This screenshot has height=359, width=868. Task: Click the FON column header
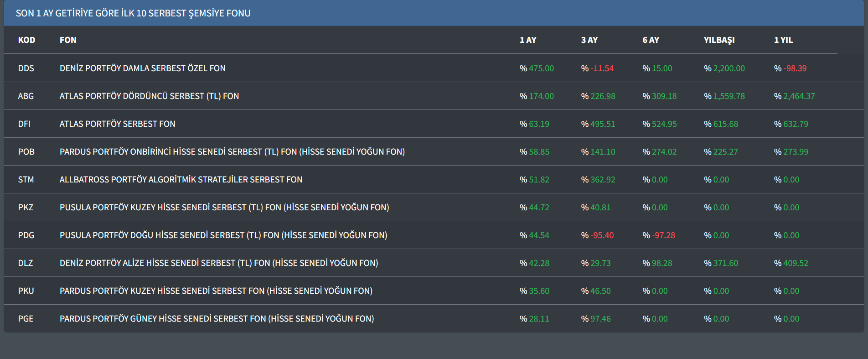68,40
